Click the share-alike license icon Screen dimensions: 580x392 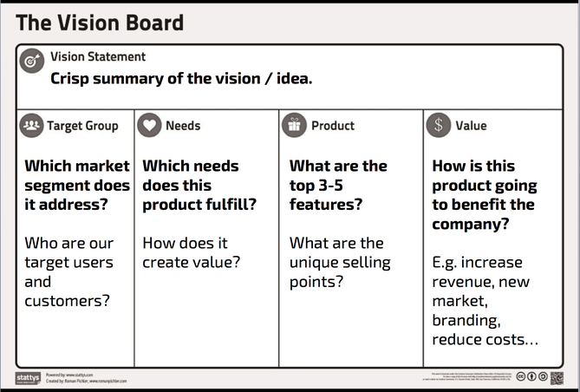click(x=543, y=376)
